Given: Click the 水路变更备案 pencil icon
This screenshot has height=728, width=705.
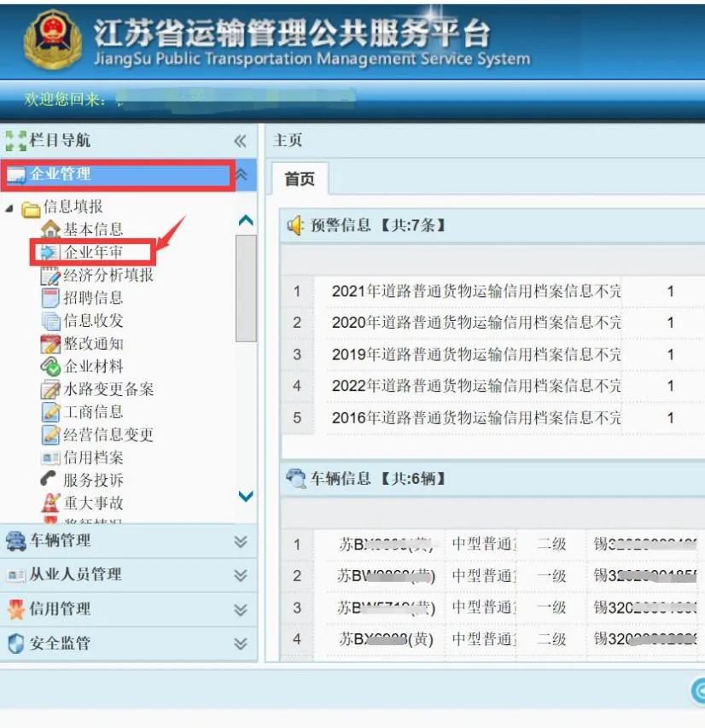Looking at the screenshot, I should 50,389.
